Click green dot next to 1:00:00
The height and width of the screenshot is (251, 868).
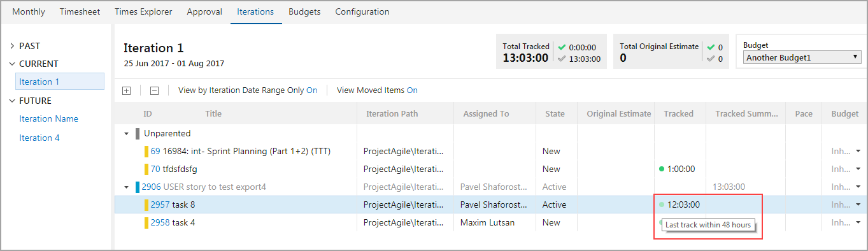662,169
